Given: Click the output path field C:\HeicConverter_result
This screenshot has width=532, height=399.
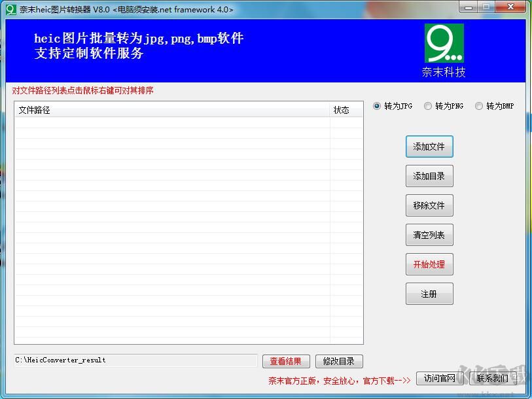Looking at the screenshot, I should (x=135, y=360).
